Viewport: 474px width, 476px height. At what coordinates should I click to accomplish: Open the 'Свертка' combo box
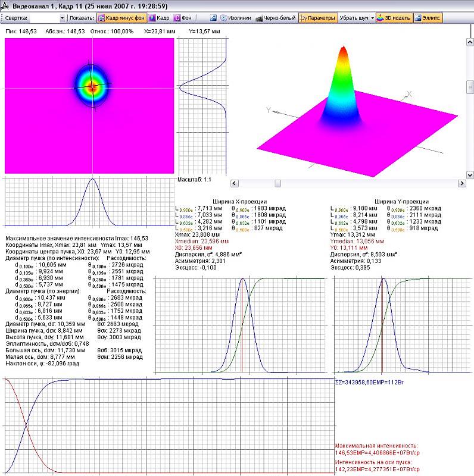(x=47, y=18)
